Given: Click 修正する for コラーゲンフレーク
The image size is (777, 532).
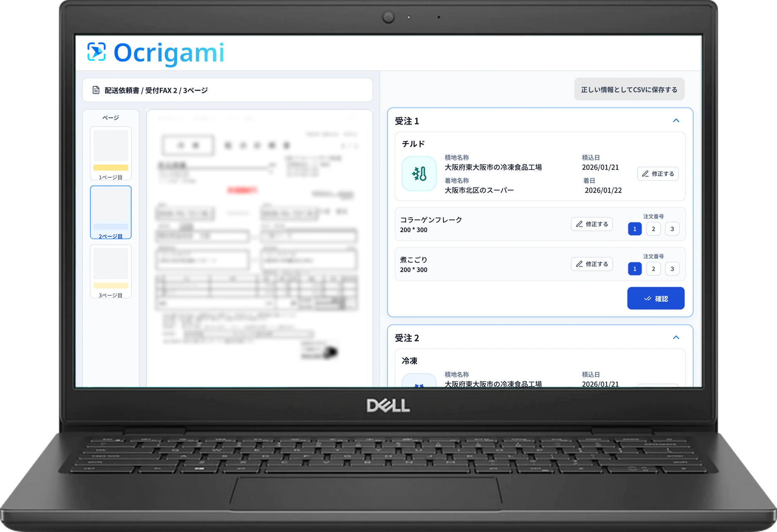Looking at the screenshot, I should 591,224.
